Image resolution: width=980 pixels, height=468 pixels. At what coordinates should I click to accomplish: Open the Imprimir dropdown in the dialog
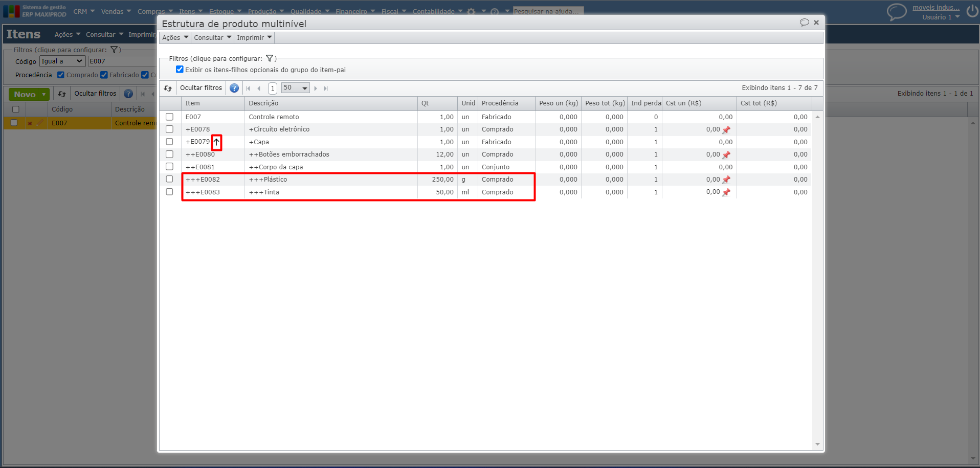[255, 37]
